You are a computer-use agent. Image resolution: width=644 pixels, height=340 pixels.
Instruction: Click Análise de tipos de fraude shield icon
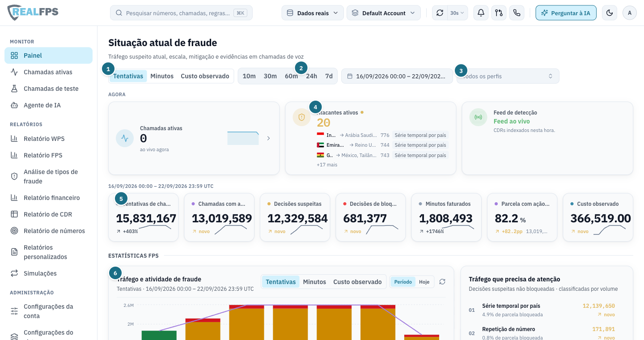pyautogui.click(x=14, y=176)
